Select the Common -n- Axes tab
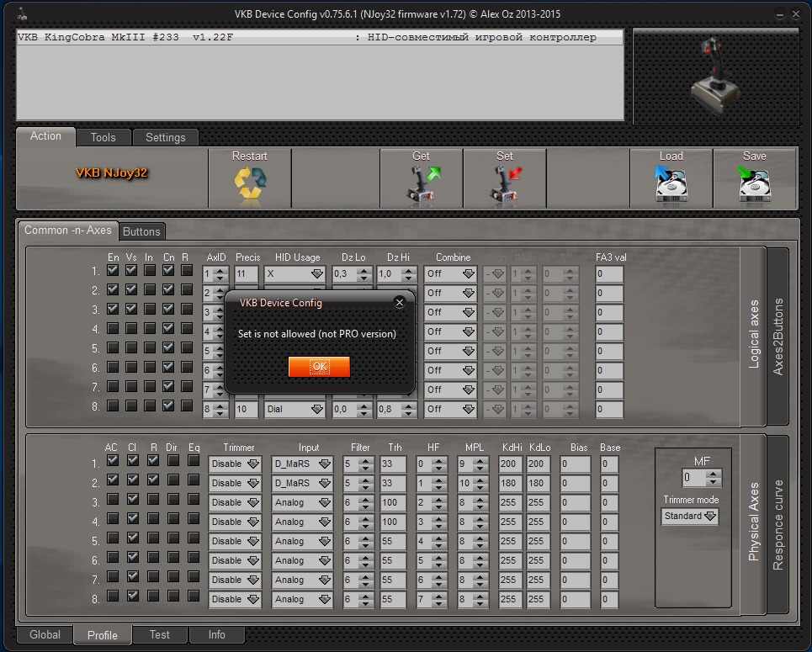The height and width of the screenshot is (652, 812). (x=68, y=230)
